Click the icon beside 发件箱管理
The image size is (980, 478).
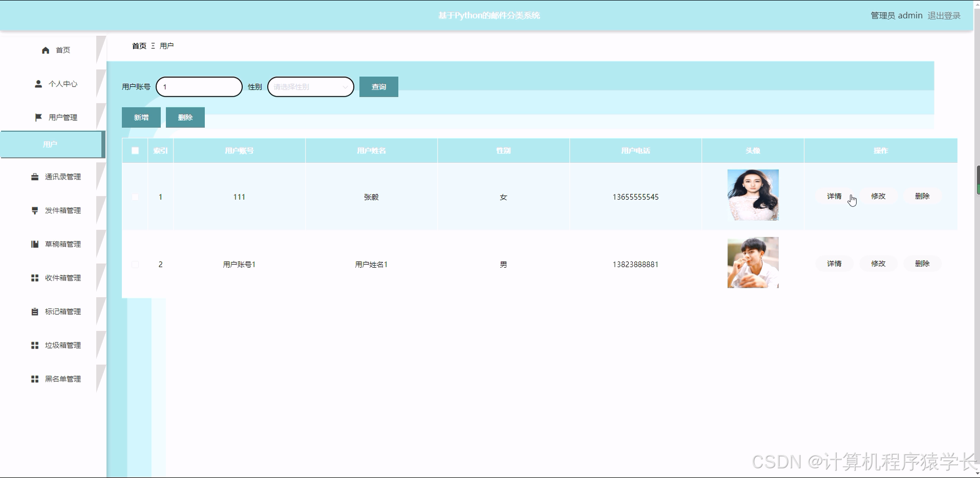[35, 210]
